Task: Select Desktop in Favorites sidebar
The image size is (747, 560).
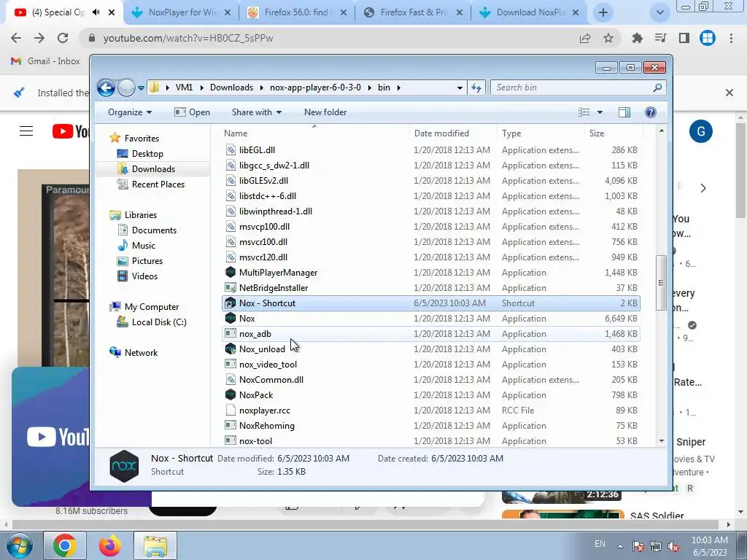Action: [147, 154]
